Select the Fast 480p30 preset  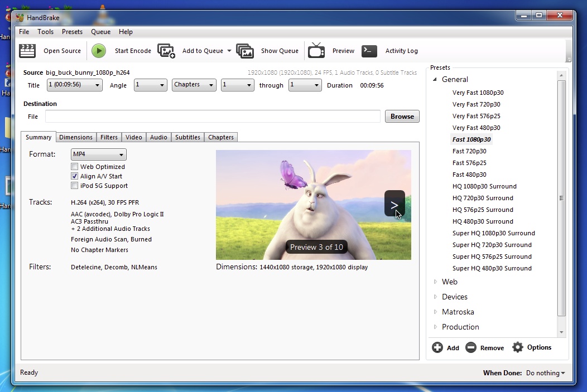(469, 175)
